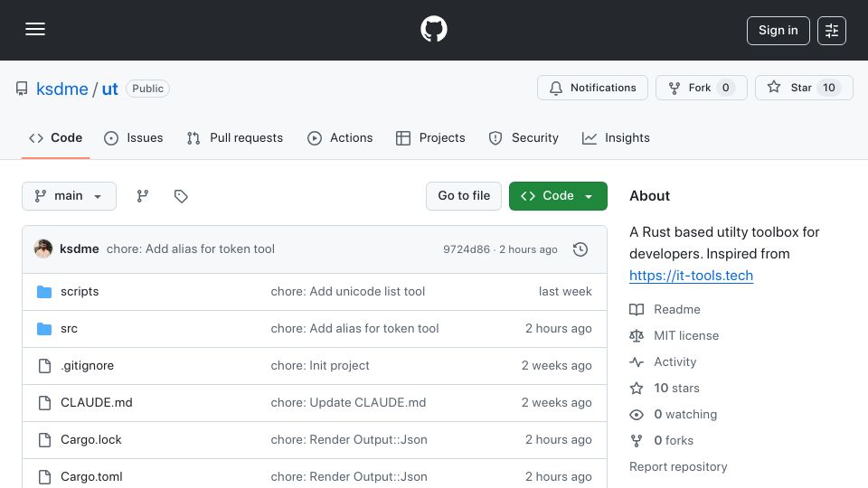View branches via branch icon
The height and width of the screenshot is (488, 868).
click(142, 196)
